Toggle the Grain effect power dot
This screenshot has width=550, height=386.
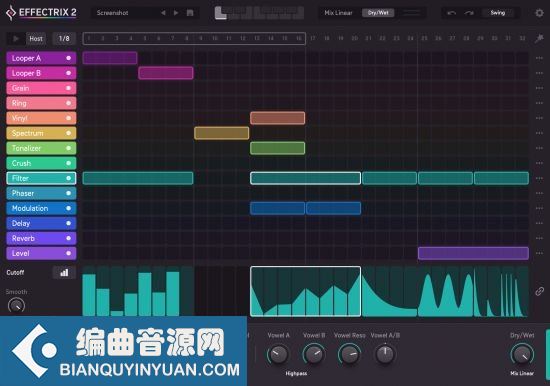[69, 88]
